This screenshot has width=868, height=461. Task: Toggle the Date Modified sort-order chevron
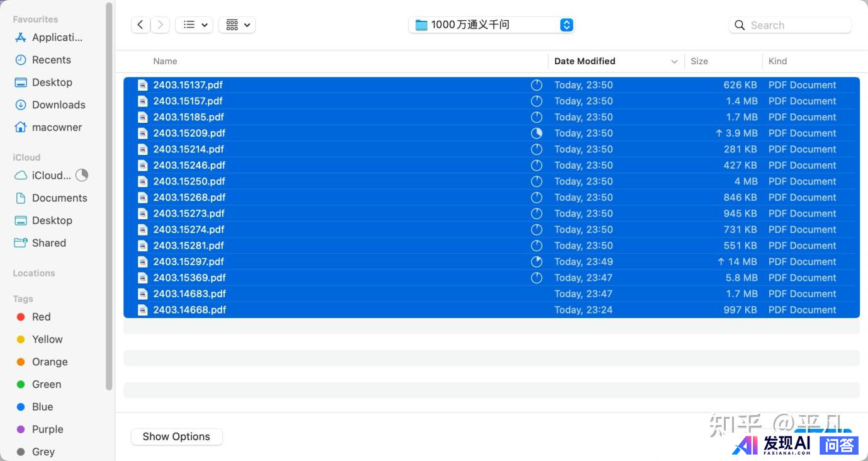[x=674, y=62]
